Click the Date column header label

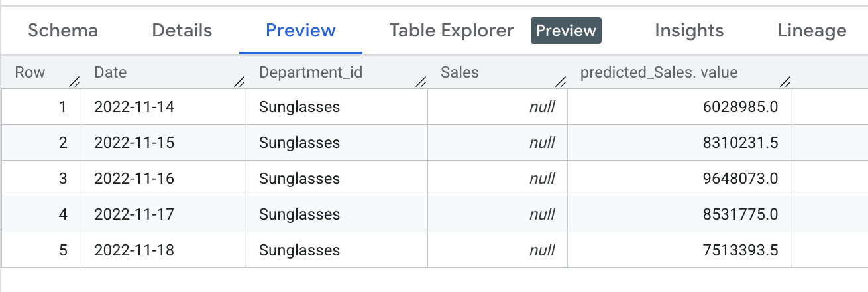[111, 72]
